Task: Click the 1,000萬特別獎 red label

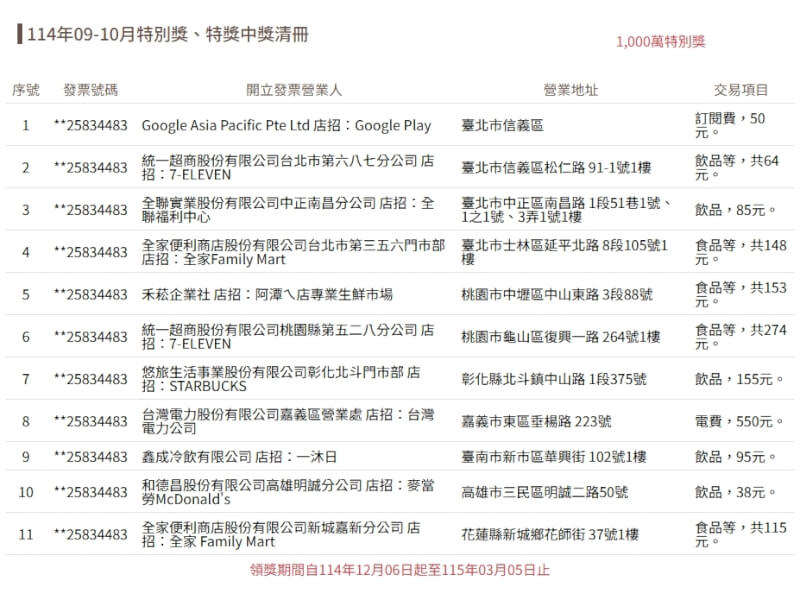Action: 661,41
